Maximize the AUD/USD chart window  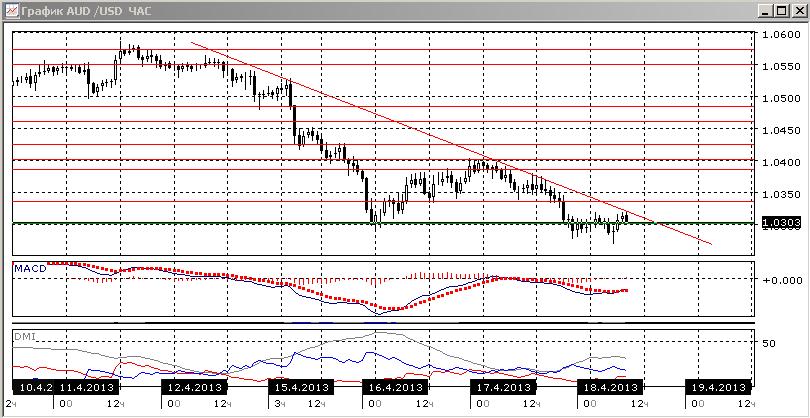tap(781, 11)
